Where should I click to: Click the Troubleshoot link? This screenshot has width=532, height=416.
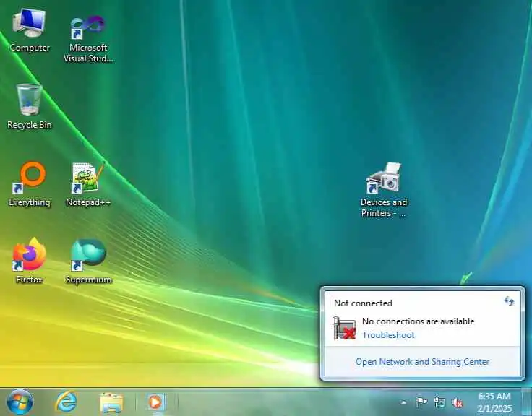[388, 335]
